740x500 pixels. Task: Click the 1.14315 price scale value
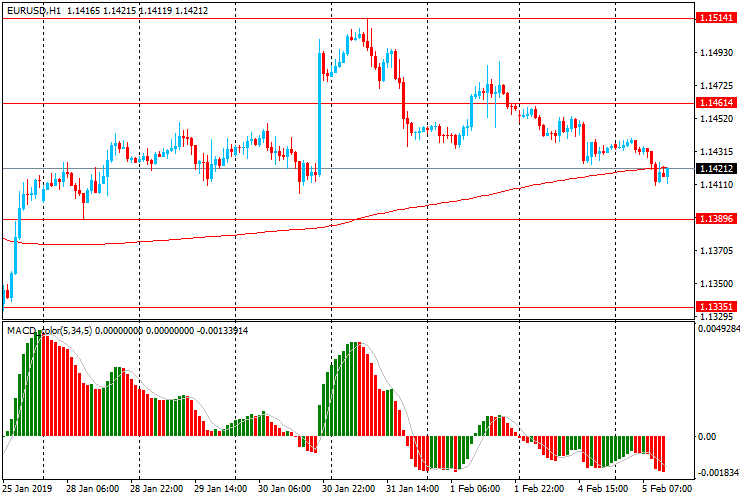coord(716,152)
